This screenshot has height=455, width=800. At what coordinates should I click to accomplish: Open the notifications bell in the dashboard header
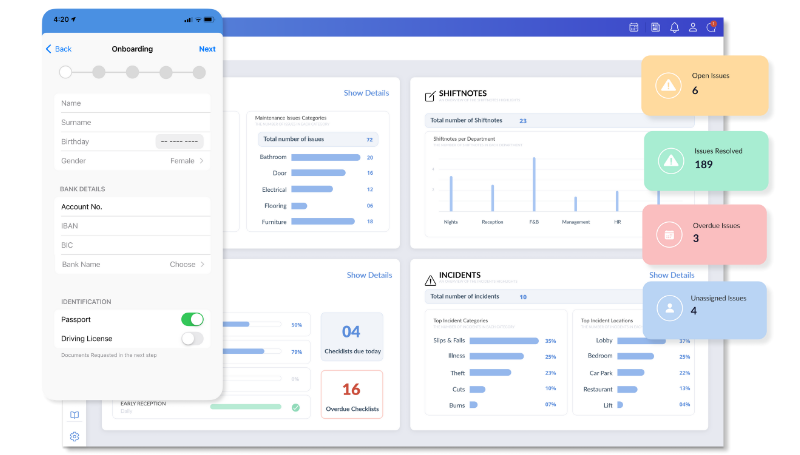pyautogui.click(x=674, y=28)
